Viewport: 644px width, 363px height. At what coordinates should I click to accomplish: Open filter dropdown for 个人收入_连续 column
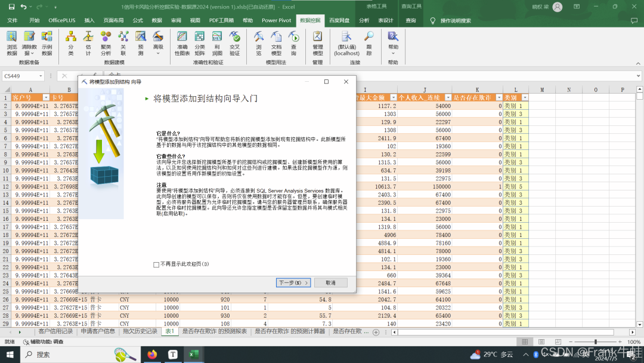pos(448,97)
